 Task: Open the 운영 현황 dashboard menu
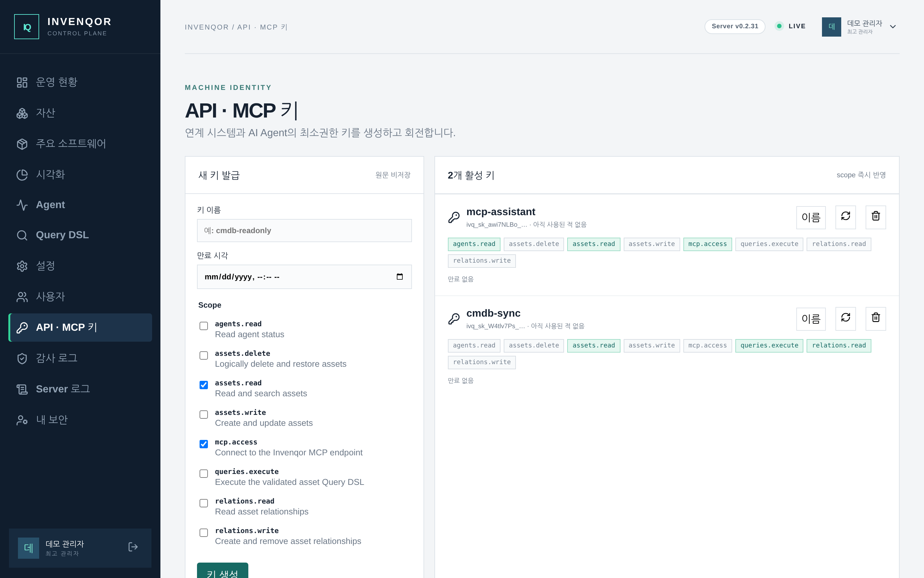(x=80, y=82)
